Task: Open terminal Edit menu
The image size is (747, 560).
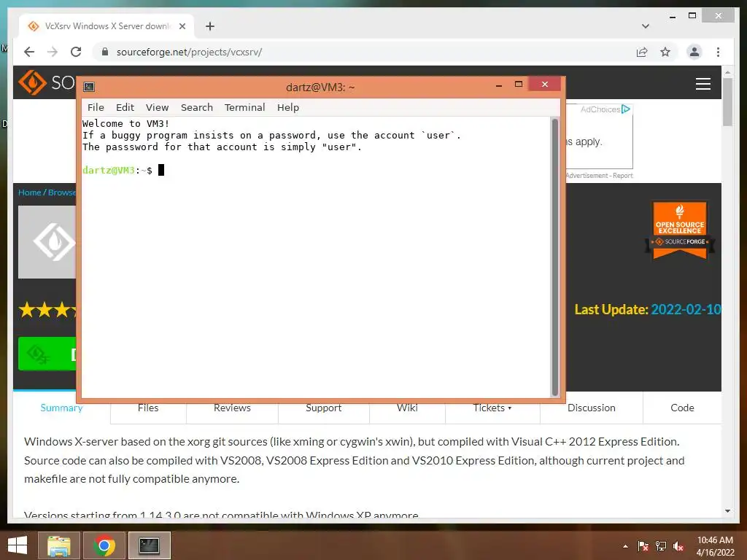Action: (125, 108)
